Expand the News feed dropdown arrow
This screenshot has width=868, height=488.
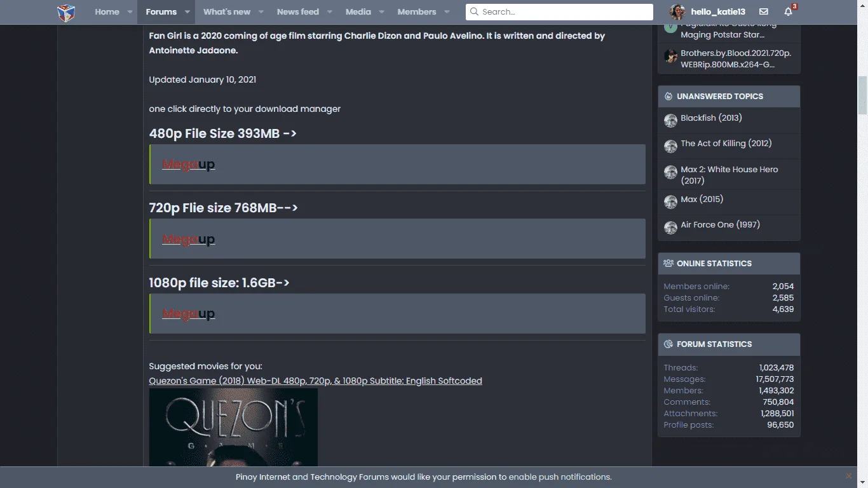[329, 12]
